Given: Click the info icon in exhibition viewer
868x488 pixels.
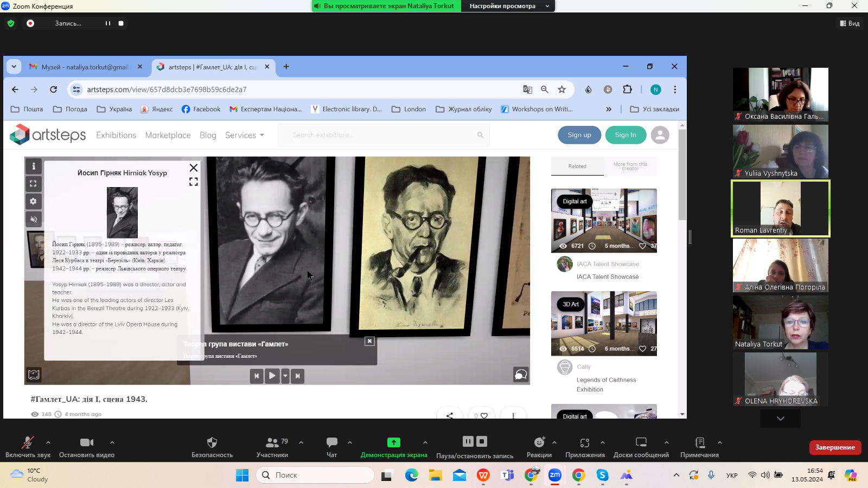Looking at the screenshot, I should [x=33, y=166].
